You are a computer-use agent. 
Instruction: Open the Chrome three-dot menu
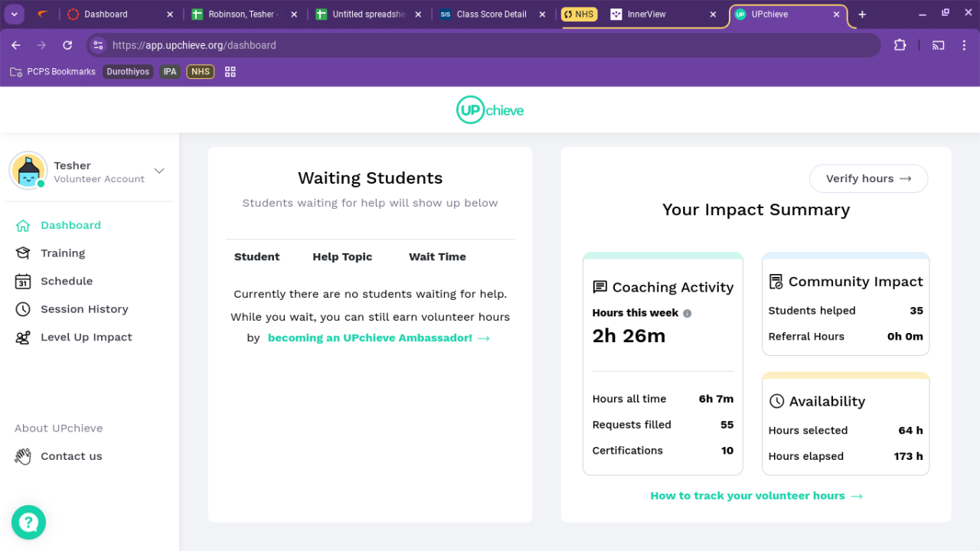click(964, 45)
